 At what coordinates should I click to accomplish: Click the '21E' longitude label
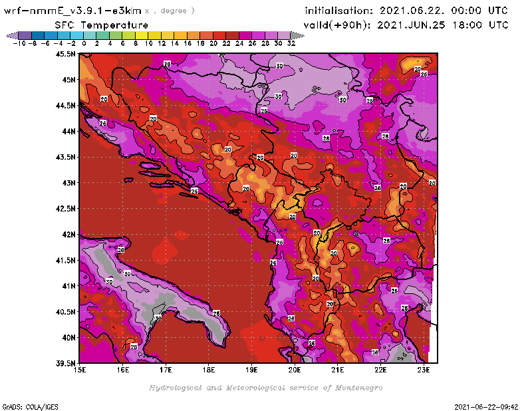[x=338, y=370]
